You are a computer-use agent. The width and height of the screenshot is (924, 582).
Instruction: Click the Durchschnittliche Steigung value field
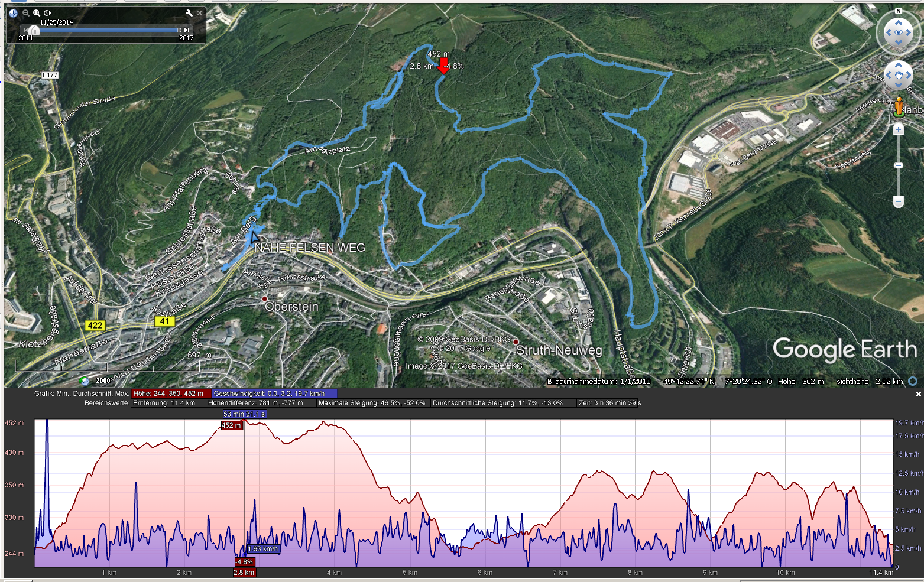[x=504, y=403]
